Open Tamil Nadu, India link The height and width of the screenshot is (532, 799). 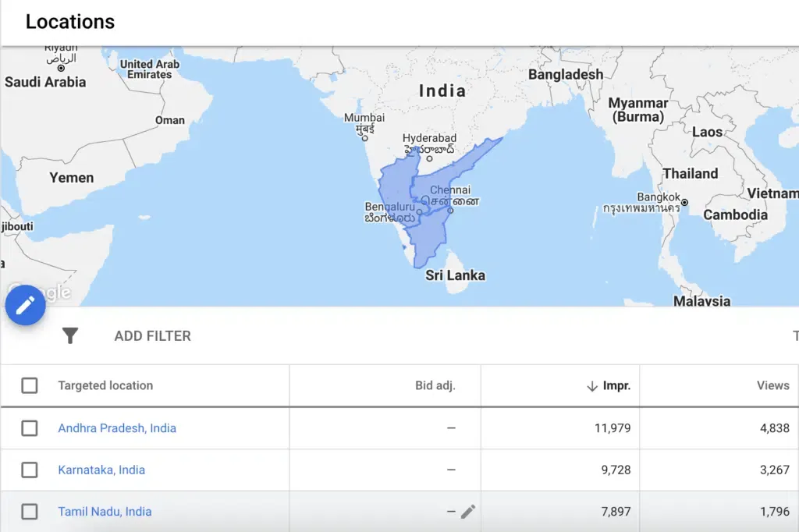pos(105,512)
